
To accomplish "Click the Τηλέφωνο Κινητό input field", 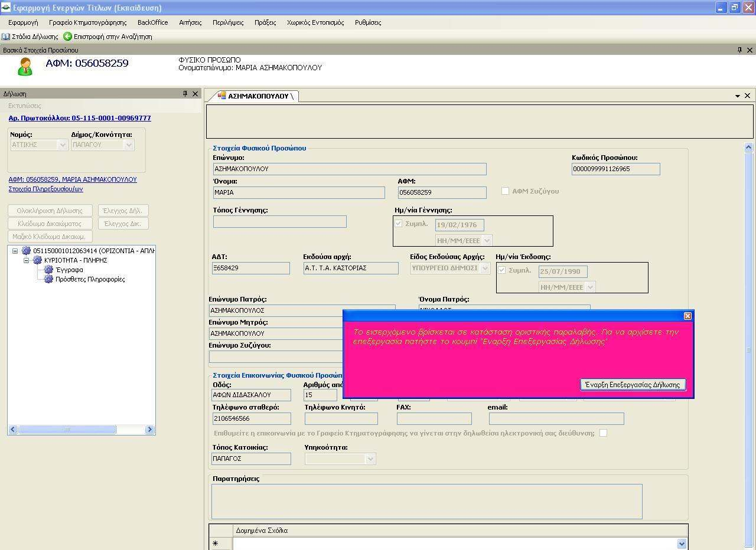I will click(341, 418).
